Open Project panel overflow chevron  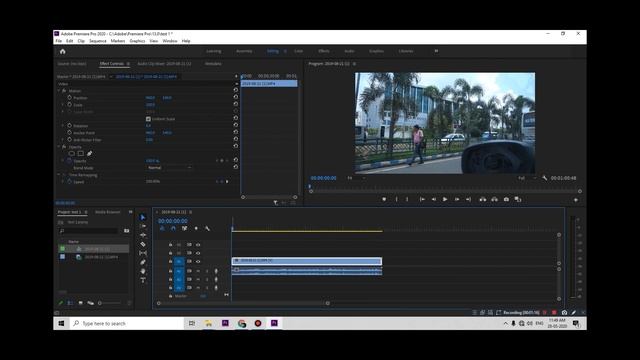pos(130,212)
